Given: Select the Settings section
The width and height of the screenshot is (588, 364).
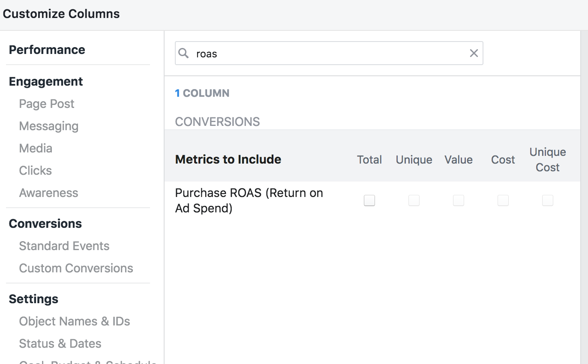Looking at the screenshot, I should [33, 299].
